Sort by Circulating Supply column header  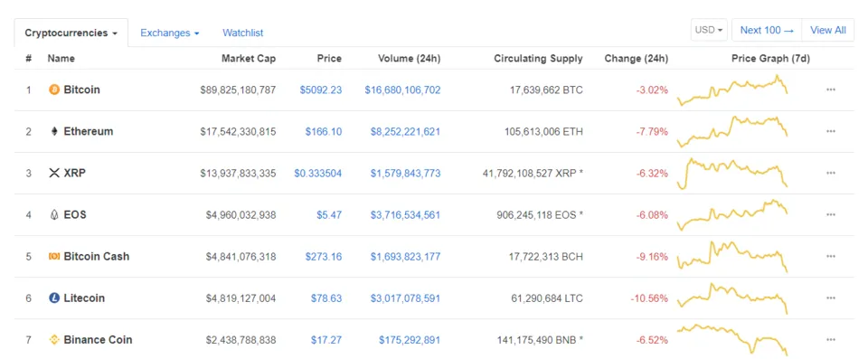tap(538, 58)
